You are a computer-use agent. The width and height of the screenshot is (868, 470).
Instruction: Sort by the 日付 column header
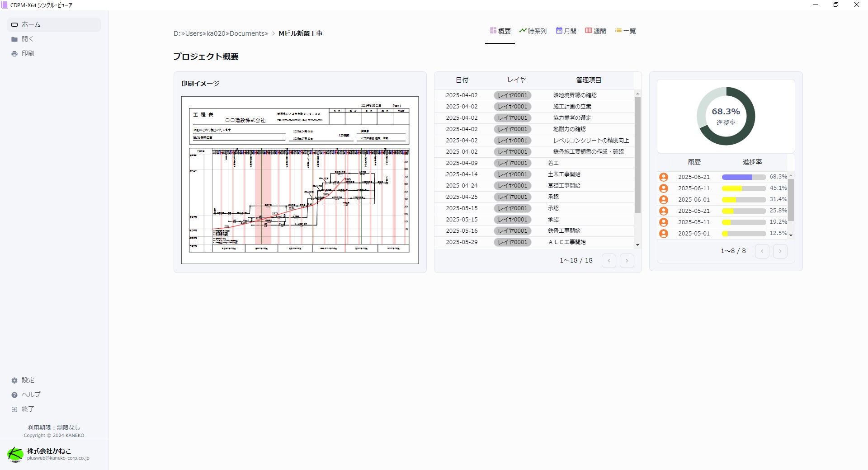click(x=462, y=80)
